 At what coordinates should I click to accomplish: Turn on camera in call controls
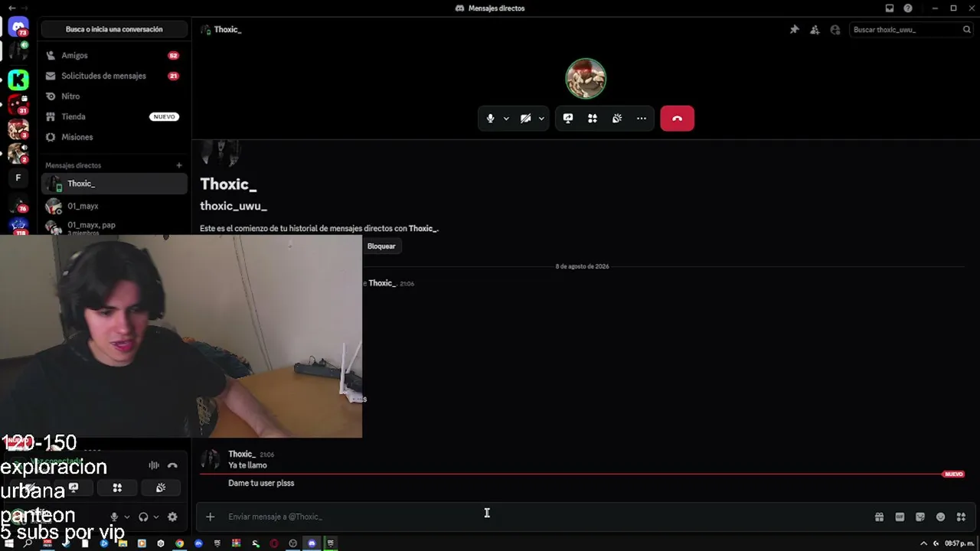coord(525,119)
